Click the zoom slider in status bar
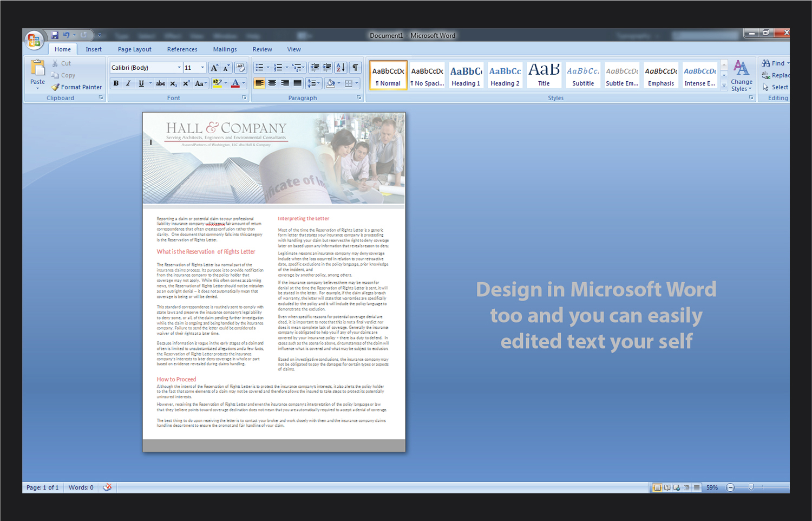The height and width of the screenshot is (521, 812). [751, 487]
